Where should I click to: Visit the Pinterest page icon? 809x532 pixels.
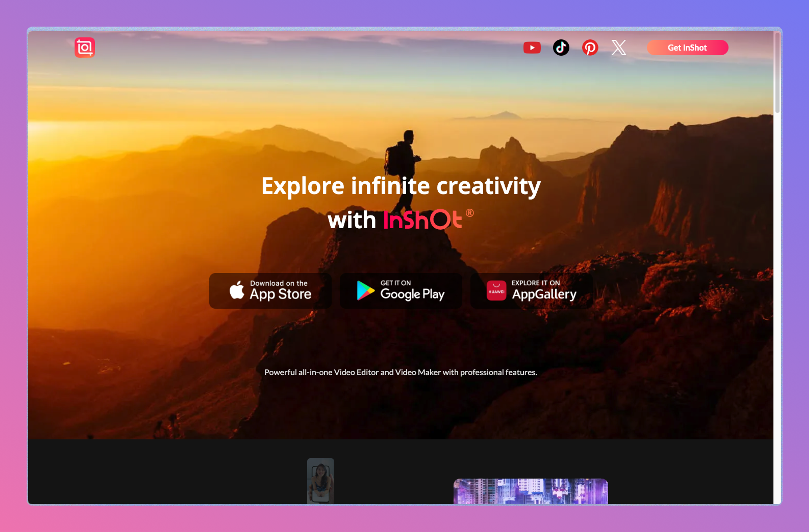[x=590, y=48]
